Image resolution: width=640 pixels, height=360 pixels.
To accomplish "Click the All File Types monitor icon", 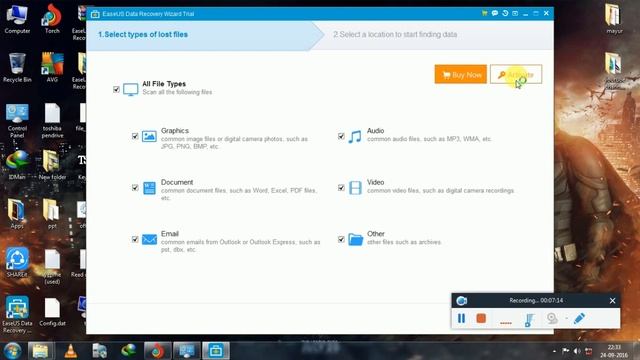I will (131, 89).
